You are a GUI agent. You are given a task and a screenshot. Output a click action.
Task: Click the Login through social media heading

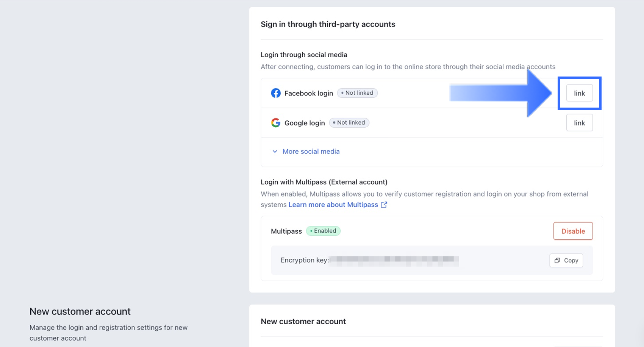(x=304, y=55)
